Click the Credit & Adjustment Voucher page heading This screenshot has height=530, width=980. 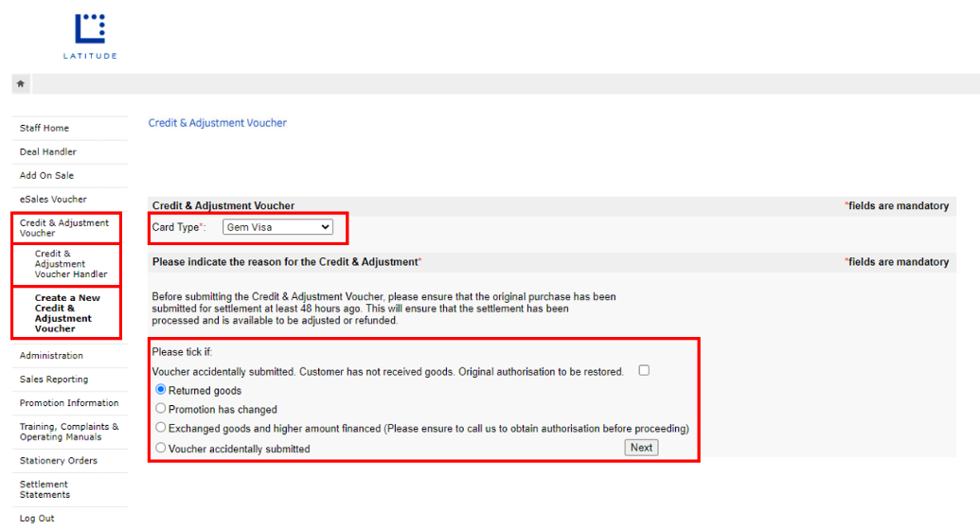coord(218,123)
